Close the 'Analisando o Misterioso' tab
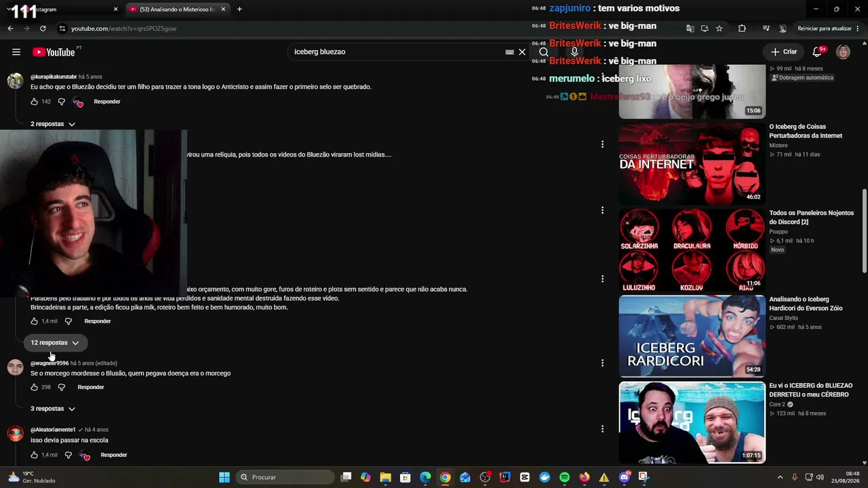Image resolution: width=868 pixels, height=488 pixels. click(223, 9)
